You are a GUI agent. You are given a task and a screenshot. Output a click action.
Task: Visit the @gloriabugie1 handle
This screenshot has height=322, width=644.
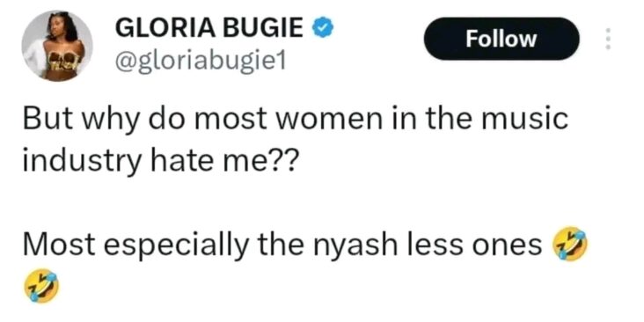point(201,62)
